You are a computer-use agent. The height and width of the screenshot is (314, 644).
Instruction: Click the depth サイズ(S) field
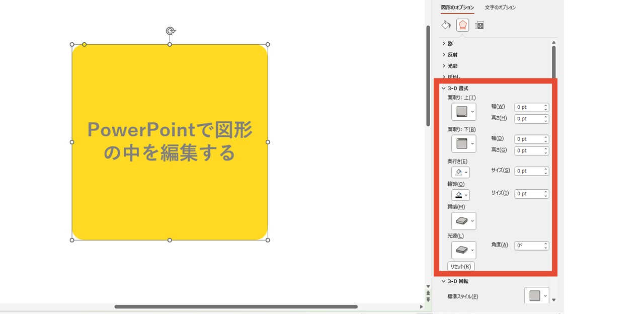coord(529,171)
